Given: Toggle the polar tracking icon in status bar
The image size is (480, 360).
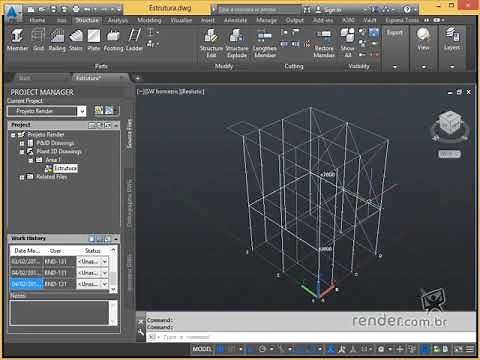Looking at the screenshot, I should pos(262,349).
